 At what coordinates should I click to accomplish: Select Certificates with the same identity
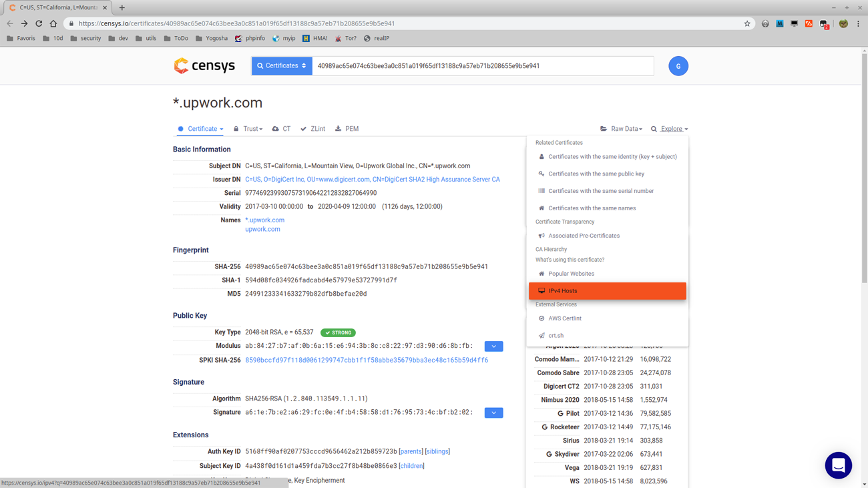pyautogui.click(x=608, y=157)
